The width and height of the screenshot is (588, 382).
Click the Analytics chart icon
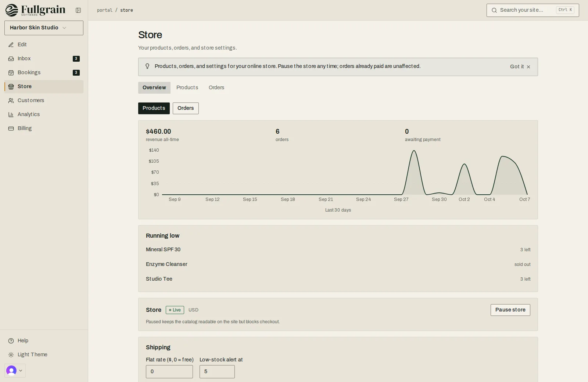[x=11, y=115]
